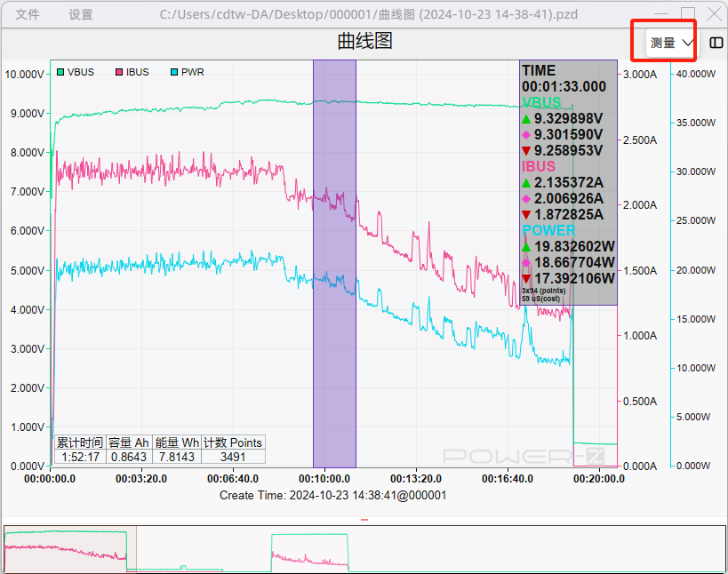Click the green POWER maximum triangle icon

click(526, 247)
